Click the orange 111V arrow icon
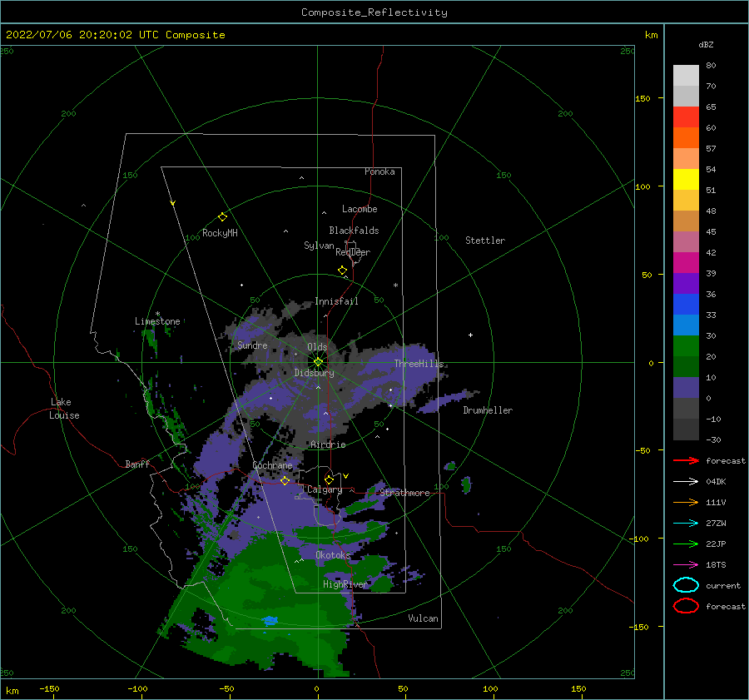This screenshot has width=749, height=700. point(686,502)
